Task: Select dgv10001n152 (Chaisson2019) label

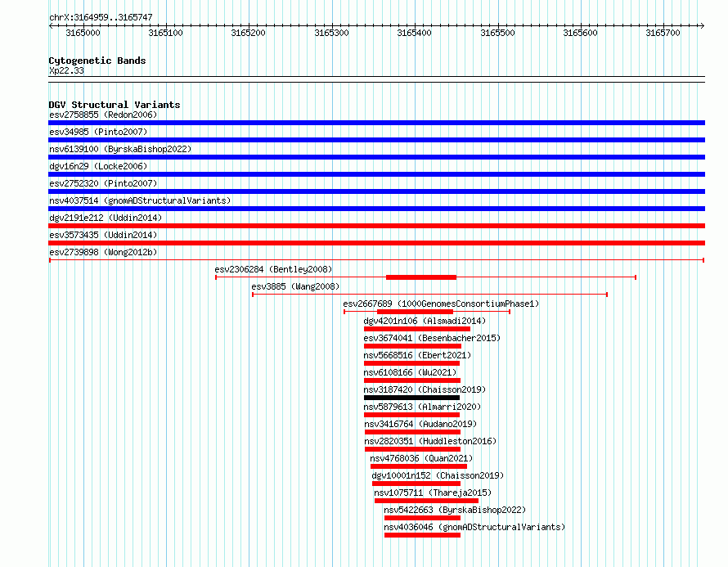Action: coord(438,475)
